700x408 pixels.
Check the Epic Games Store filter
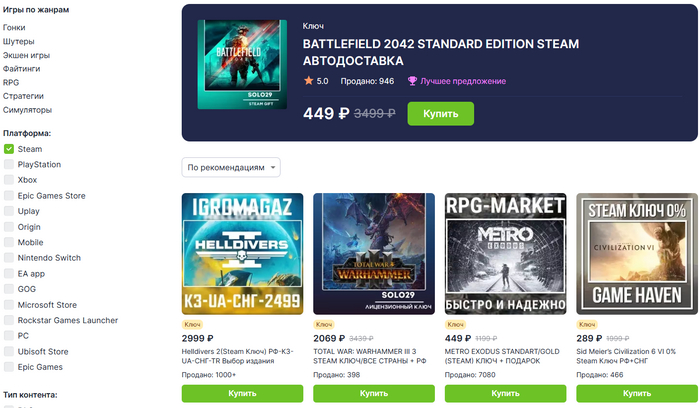click(x=9, y=196)
